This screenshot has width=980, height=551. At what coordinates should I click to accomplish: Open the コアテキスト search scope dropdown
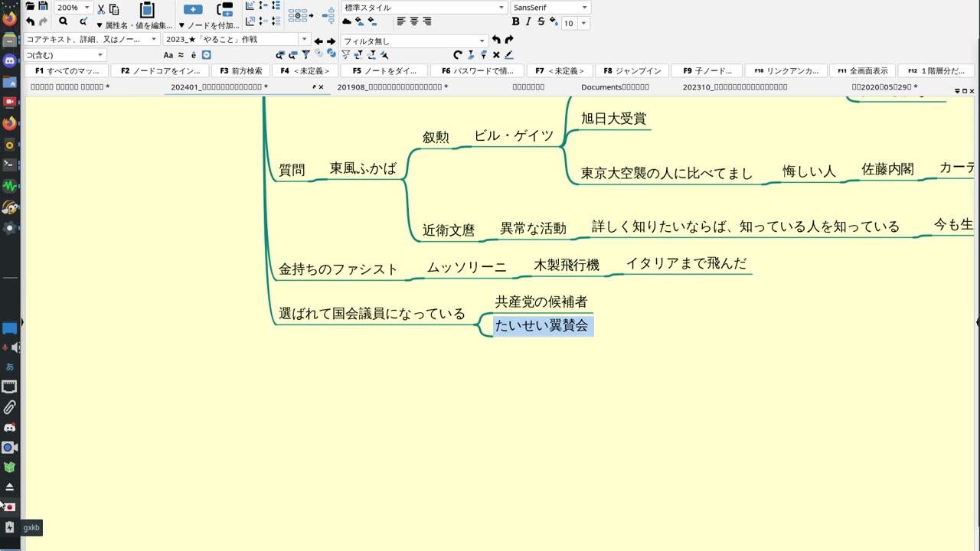pyautogui.click(x=154, y=39)
